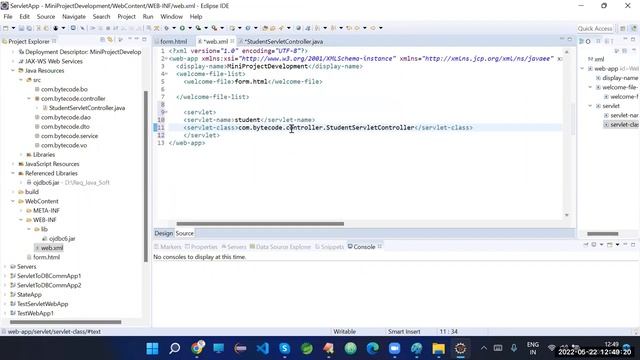The height and width of the screenshot is (360, 640).
Task: Open the Window menu
Action: click(171, 17)
